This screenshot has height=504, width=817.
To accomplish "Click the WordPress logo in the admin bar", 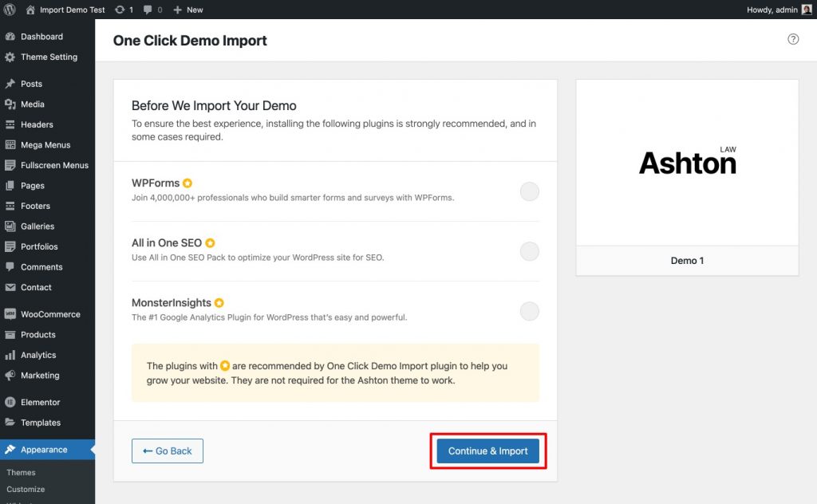I will (x=9, y=10).
